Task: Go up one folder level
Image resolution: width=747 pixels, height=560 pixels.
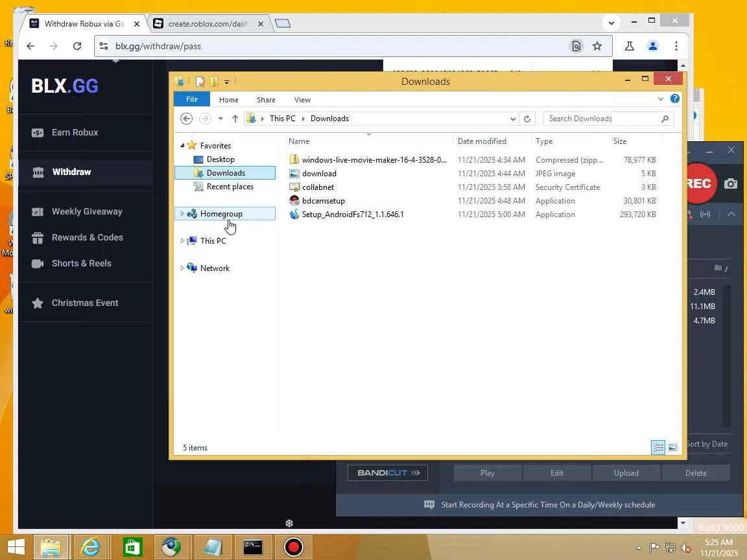Action: 235,119
